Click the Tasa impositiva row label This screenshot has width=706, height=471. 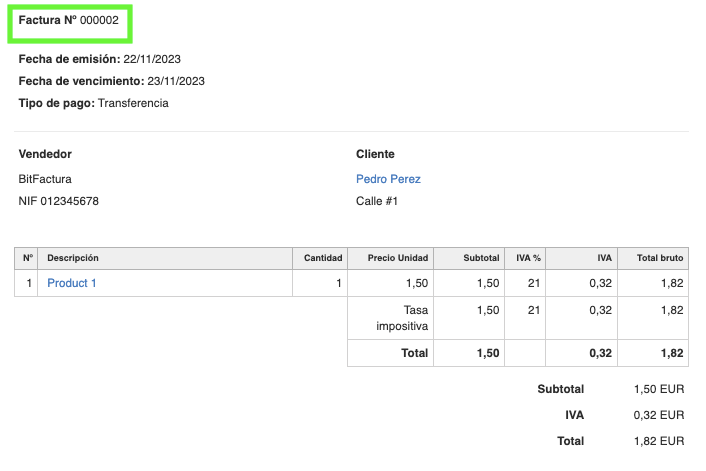point(402,318)
